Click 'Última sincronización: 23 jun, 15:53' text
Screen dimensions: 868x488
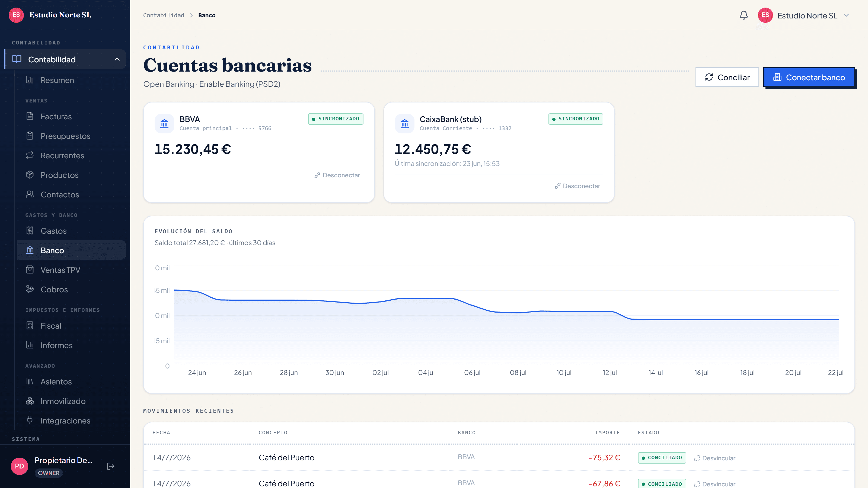[x=447, y=163]
